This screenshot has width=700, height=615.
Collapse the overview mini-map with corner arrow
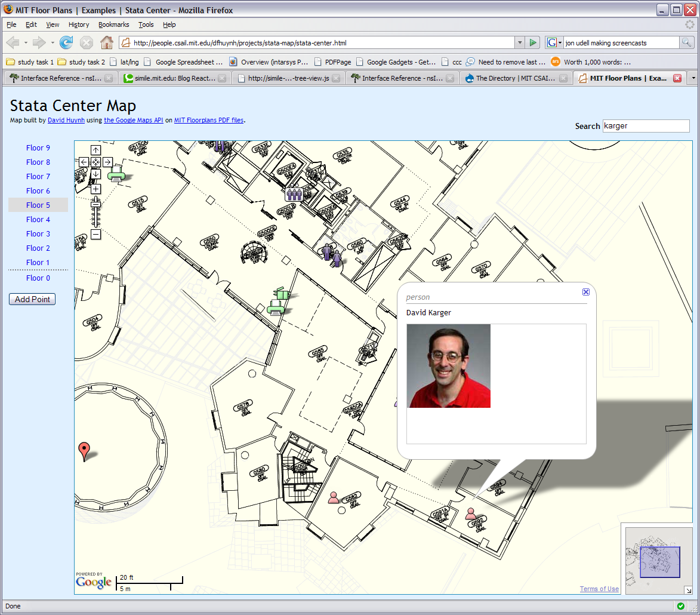688,590
